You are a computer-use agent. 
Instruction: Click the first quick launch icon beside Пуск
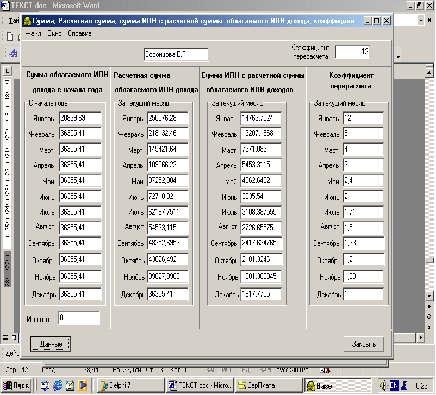[x=45, y=386]
